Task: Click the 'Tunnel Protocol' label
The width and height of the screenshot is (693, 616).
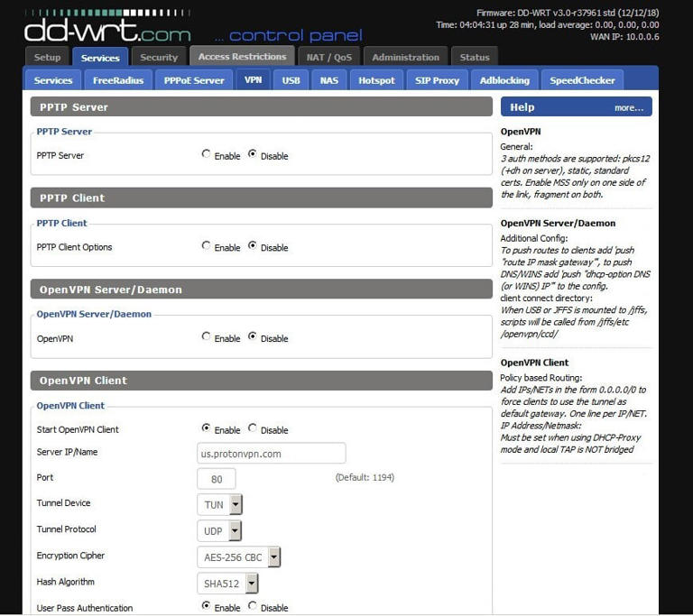Action: tap(66, 529)
